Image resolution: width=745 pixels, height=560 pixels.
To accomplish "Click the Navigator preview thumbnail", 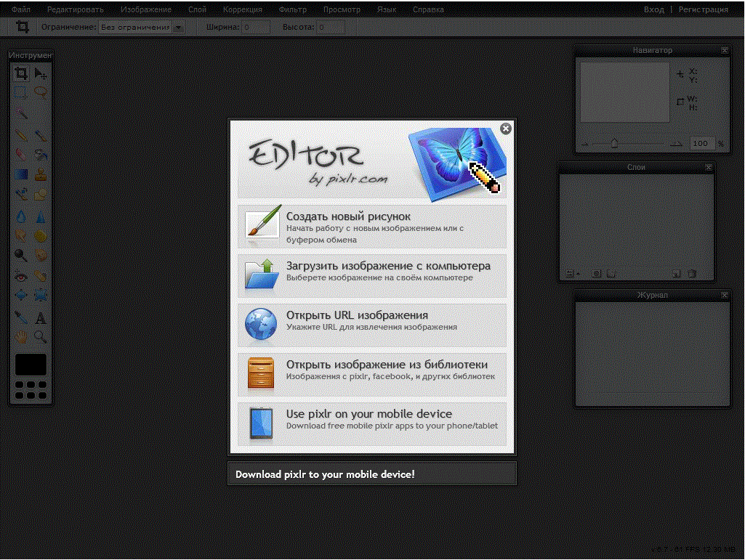I will click(x=625, y=92).
